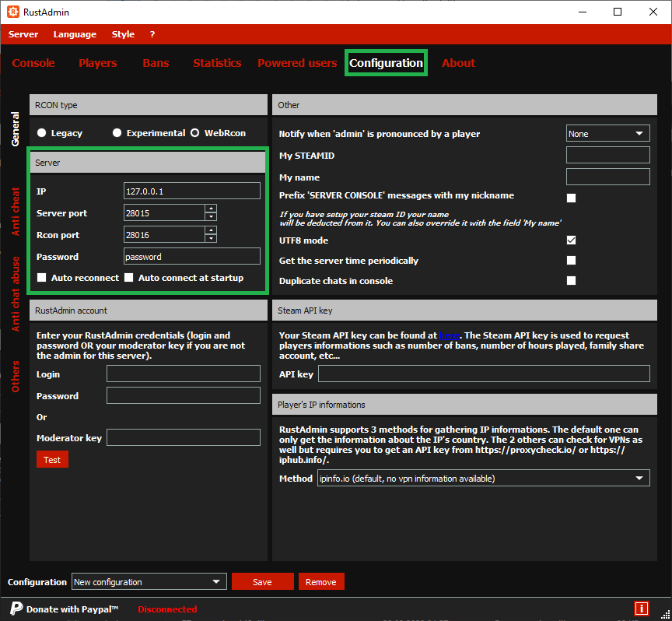Screen dimensions: 672x621
Task: Open the IP information Method dropdown
Action: 484,478
